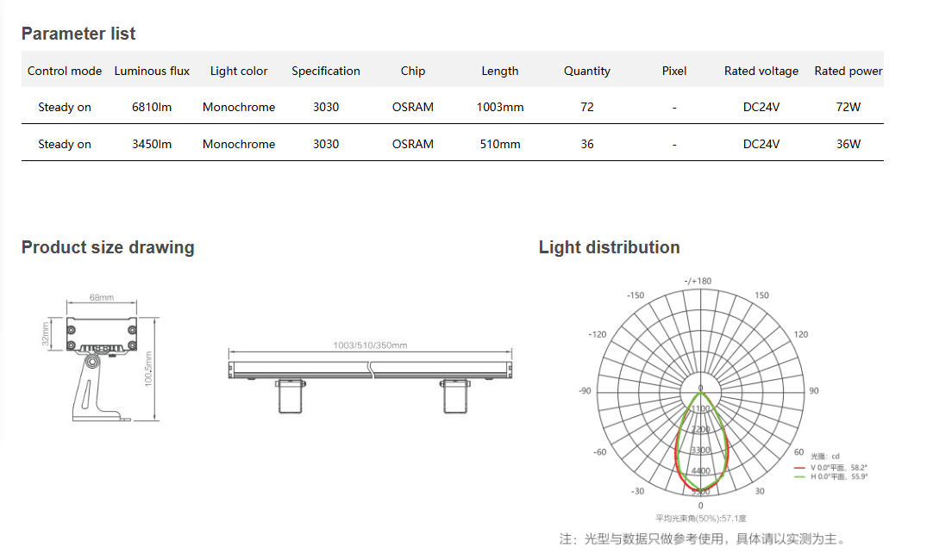Click the Light distribution heading
The height and width of the screenshot is (560, 933).
609,247
